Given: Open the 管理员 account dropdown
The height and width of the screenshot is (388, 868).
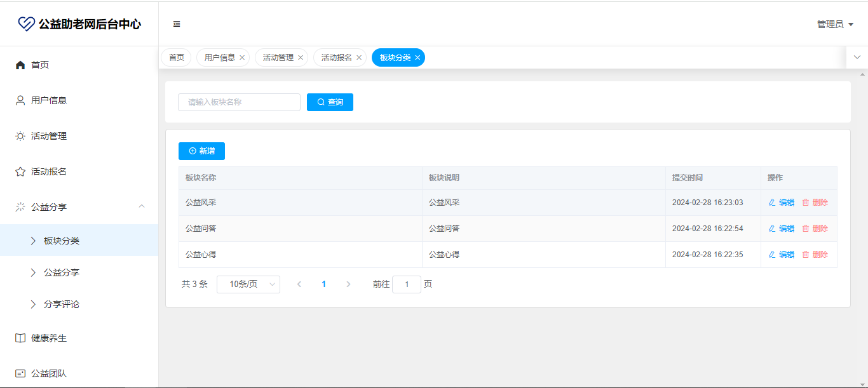Looking at the screenshot, I should (835, 24).
